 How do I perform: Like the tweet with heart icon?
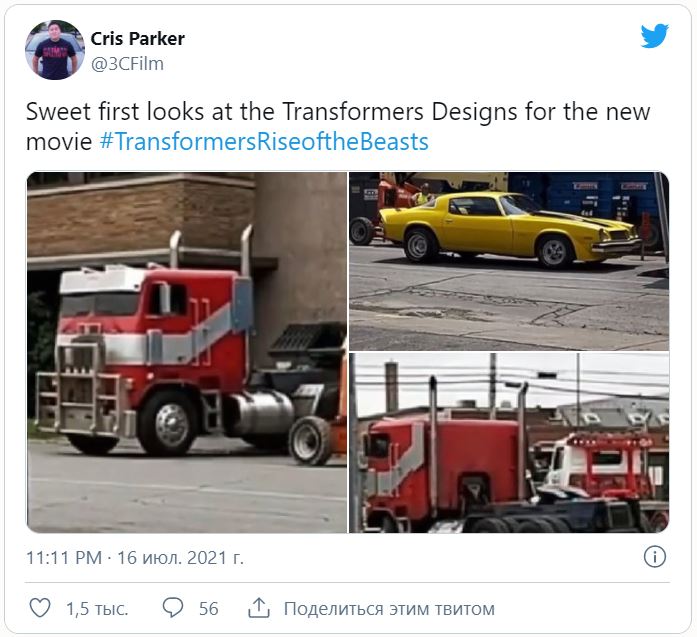[x=40, y=608]
